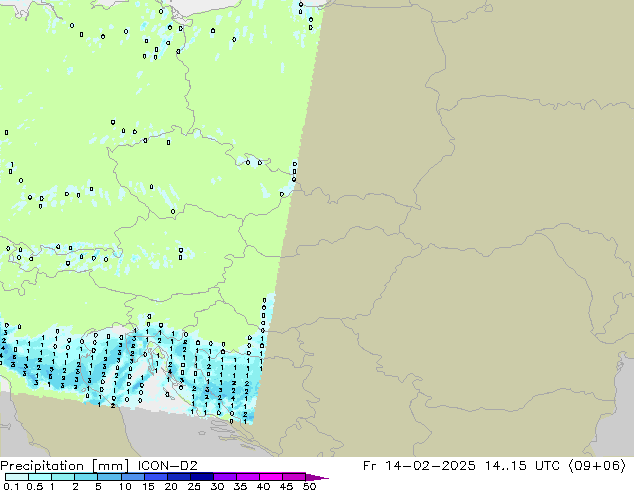Click the 'ICON-D2' model label

tap(167, 466)
